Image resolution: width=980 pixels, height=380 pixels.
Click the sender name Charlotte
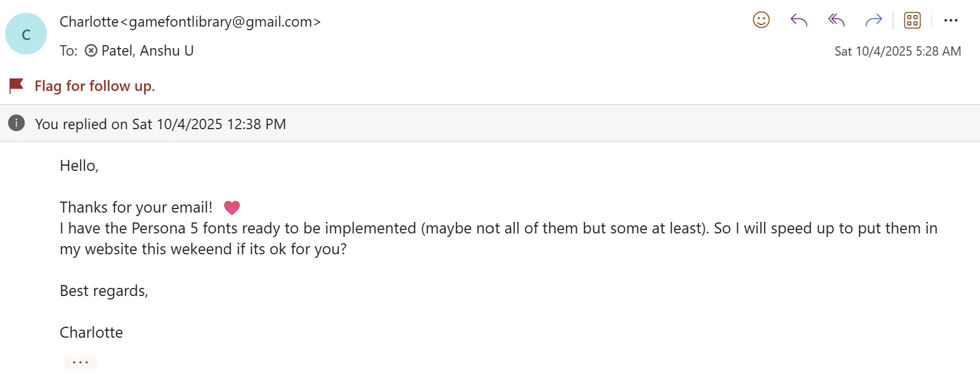coord(89,21)
